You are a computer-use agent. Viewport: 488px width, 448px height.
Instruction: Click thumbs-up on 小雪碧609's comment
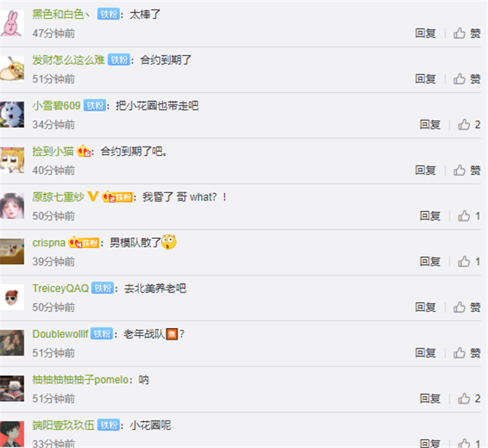pos(469,124)
